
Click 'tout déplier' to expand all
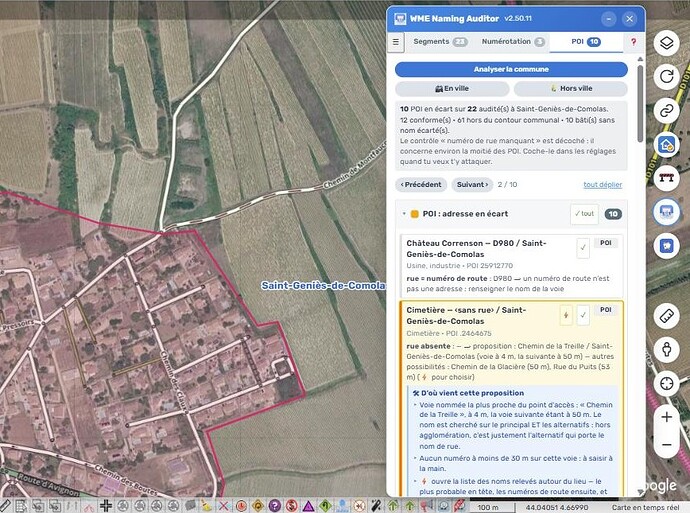(x=602, y=185)
